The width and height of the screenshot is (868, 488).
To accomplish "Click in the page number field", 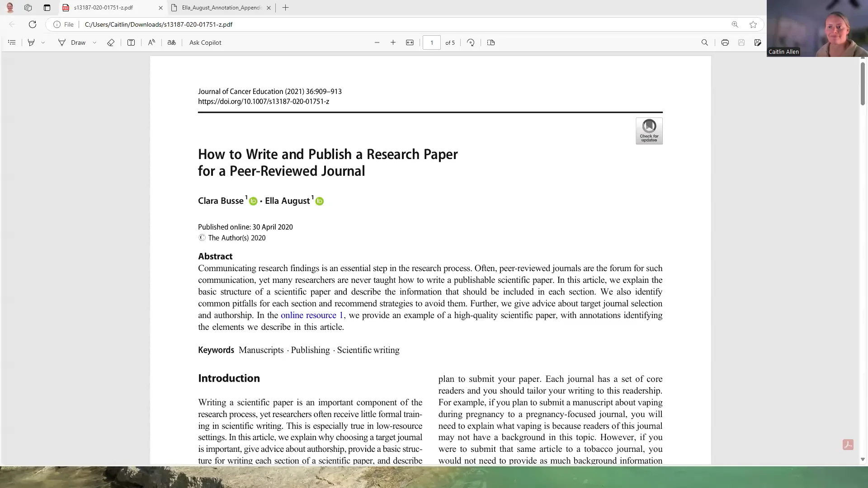I will (x=432, y=42).
